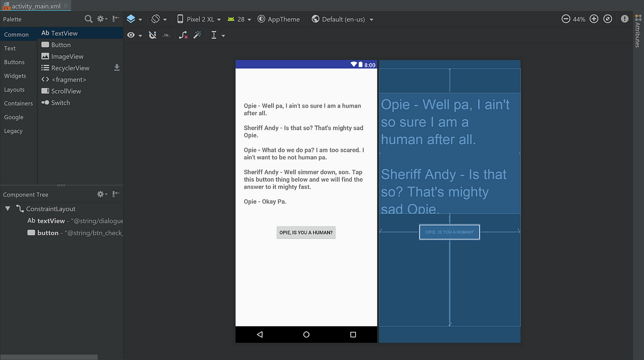This screenshot has width=644, height=360.
Task: Select the activity_main.xml tab
Action: coord(36,6)
